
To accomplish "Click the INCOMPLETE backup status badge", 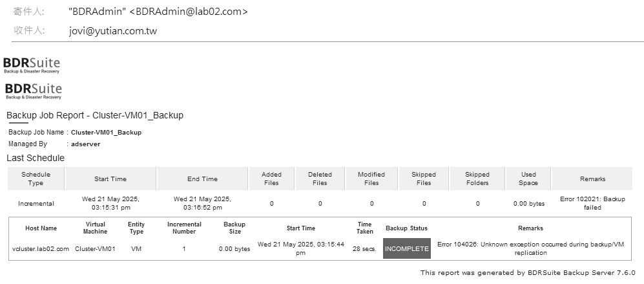I will [406, 248].
